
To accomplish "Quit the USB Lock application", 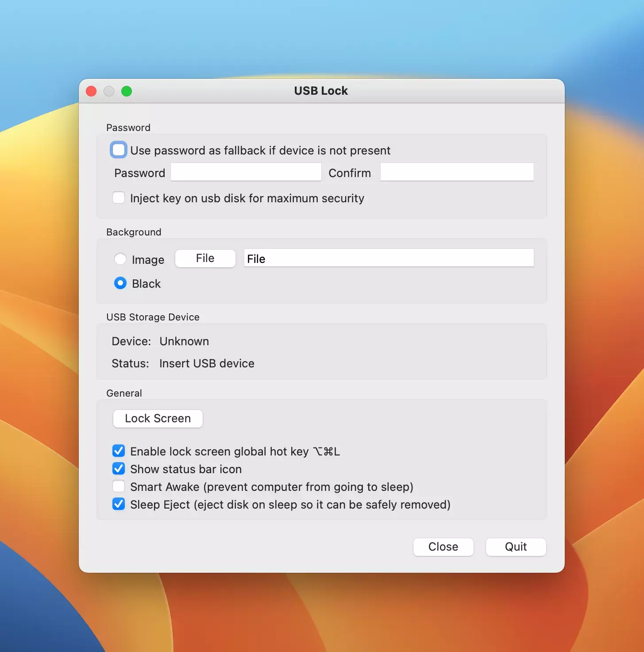I will tap(516, 547).
